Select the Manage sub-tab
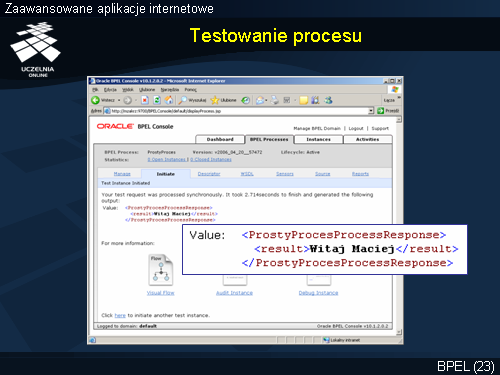 pyautogui.click(x=122, y=174)
